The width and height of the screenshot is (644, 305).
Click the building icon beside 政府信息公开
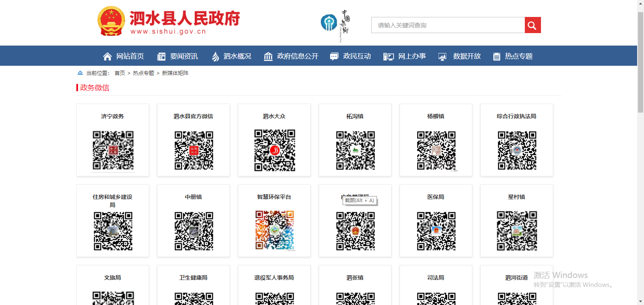[268, 56]
